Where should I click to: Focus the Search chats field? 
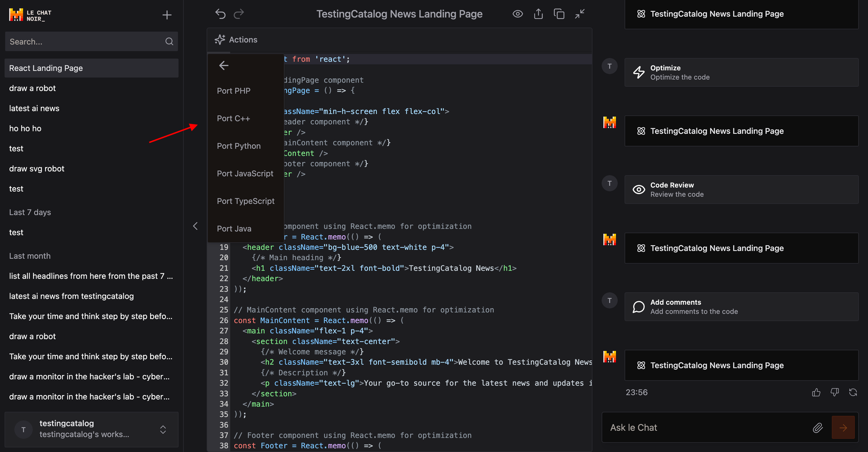pos(91,42)
